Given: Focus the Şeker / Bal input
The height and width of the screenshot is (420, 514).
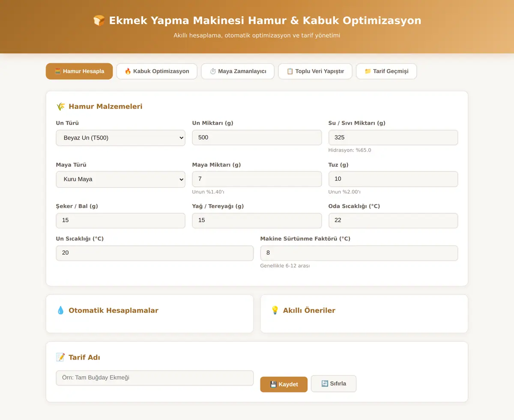Looking at the screenshot, I should coord(120,220).
